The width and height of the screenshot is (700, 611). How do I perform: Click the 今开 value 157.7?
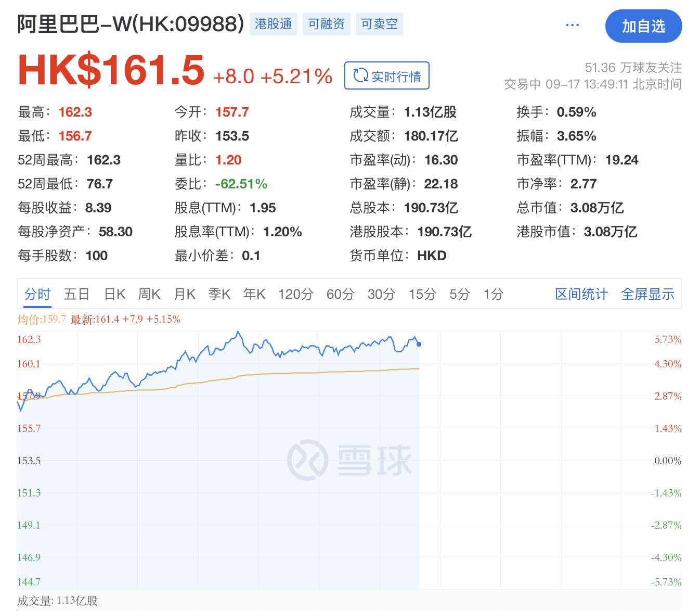click(x=232, y=112)
